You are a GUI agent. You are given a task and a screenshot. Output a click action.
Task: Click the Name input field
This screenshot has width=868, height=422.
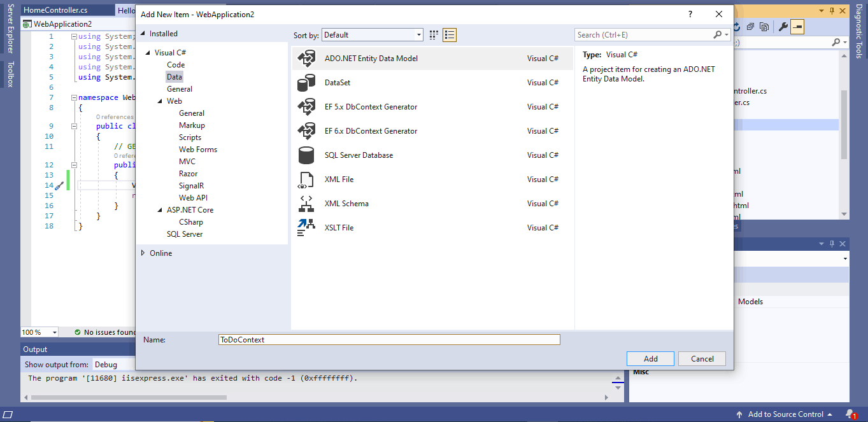coord(389,340)
